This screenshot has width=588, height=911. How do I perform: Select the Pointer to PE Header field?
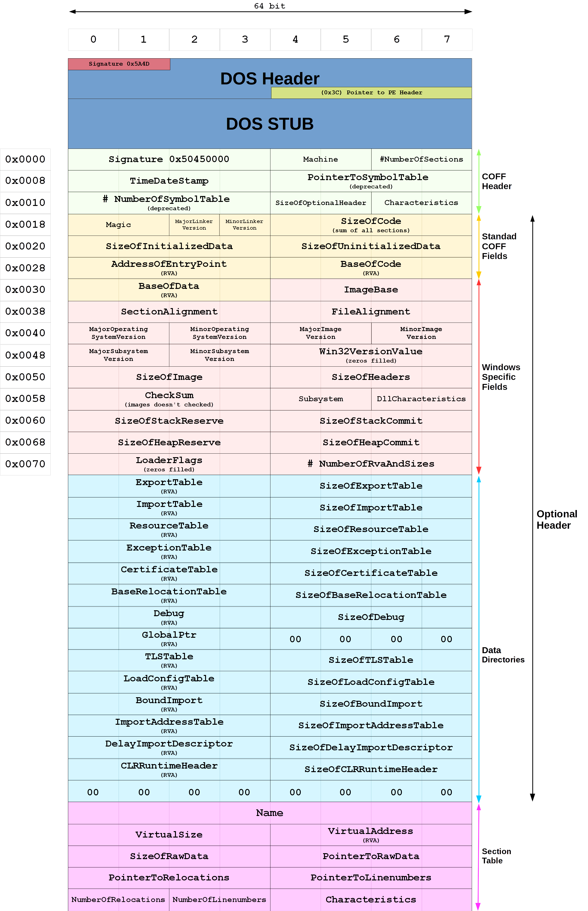click(371, 92)
